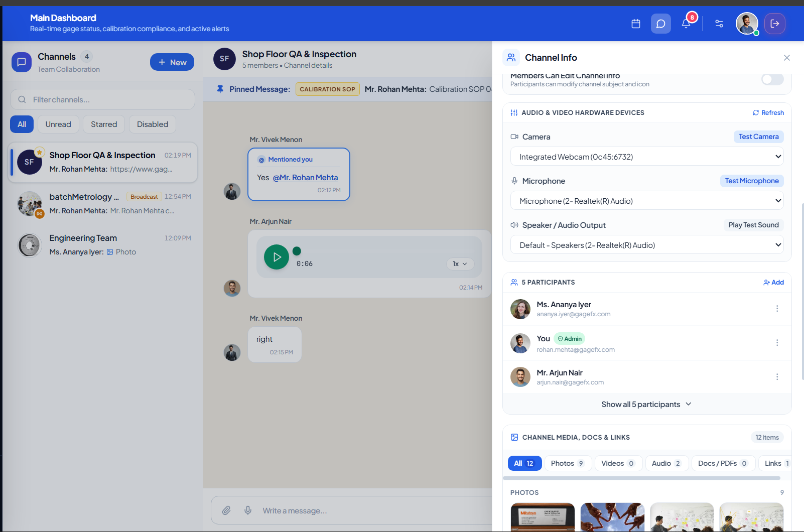Open options menu for You (Admin) participant
Viewport: 804px width, 532px height.
tap(777, 343)
